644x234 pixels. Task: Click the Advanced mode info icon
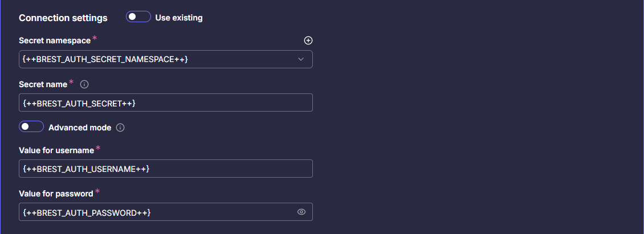(x=120, y=128)
